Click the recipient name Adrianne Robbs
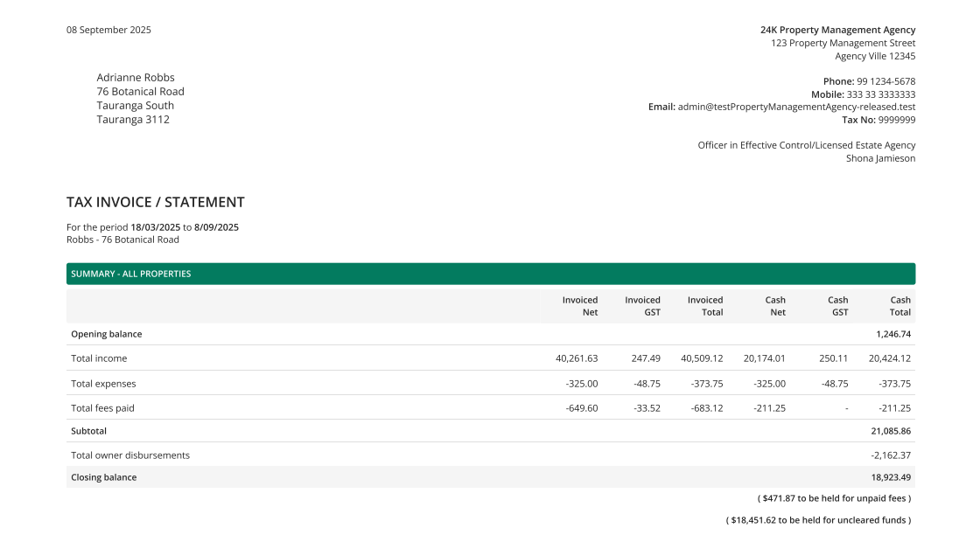980x542 pixels. [x=136, y=77]
